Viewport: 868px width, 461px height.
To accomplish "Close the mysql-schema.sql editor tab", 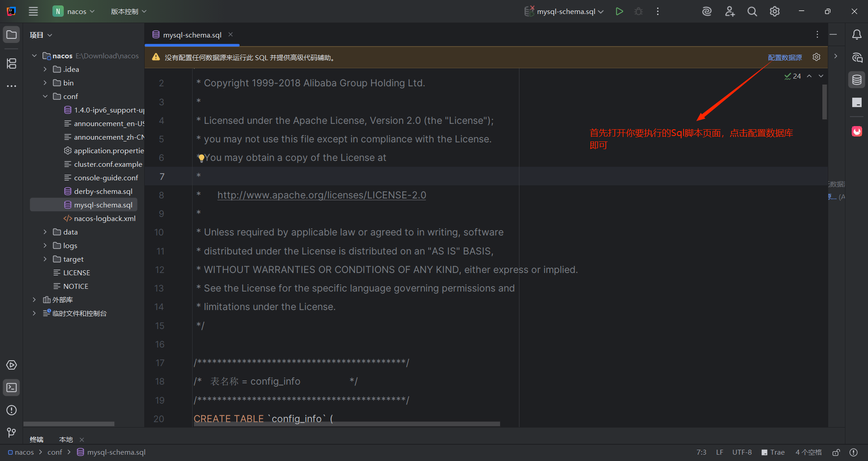I will (x=231, y=34).
